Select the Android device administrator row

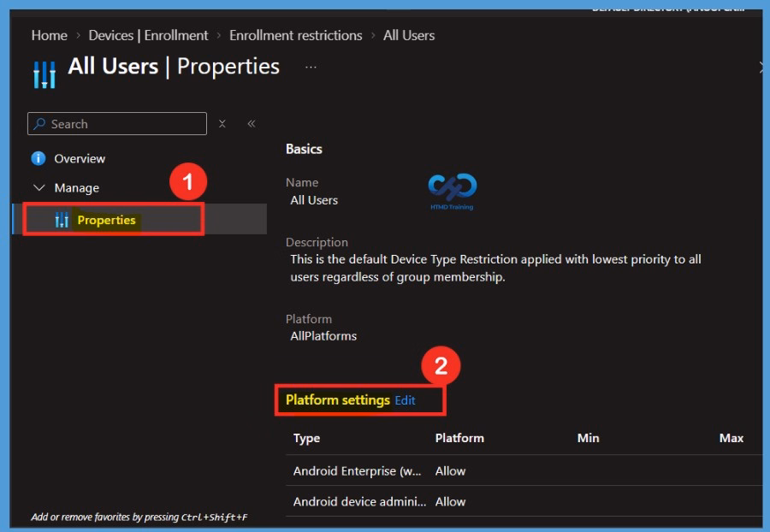[x=524, y=501]
